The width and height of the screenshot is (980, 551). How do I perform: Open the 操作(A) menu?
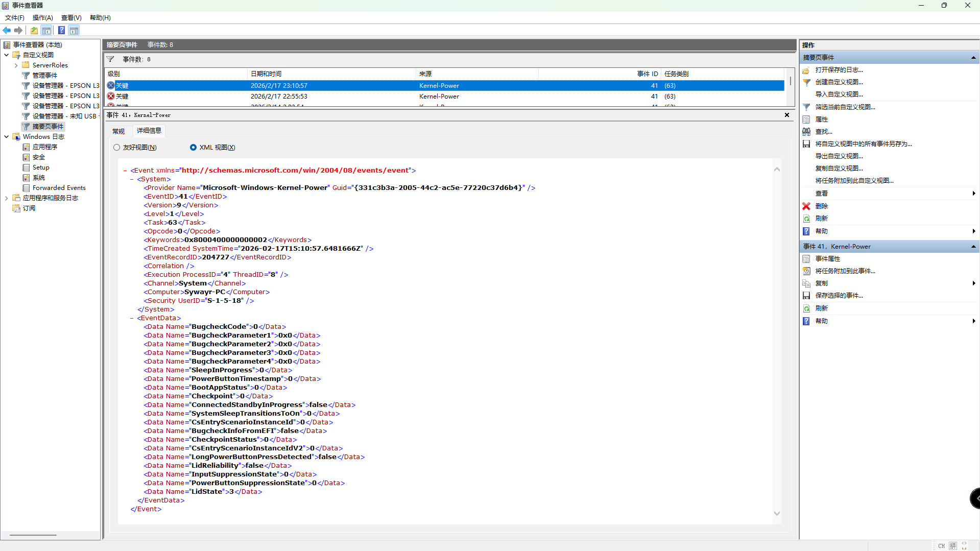coord(43,18)
